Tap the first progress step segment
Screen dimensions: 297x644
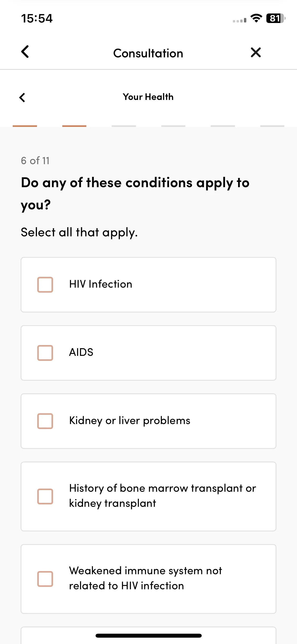tap(25, 126)
